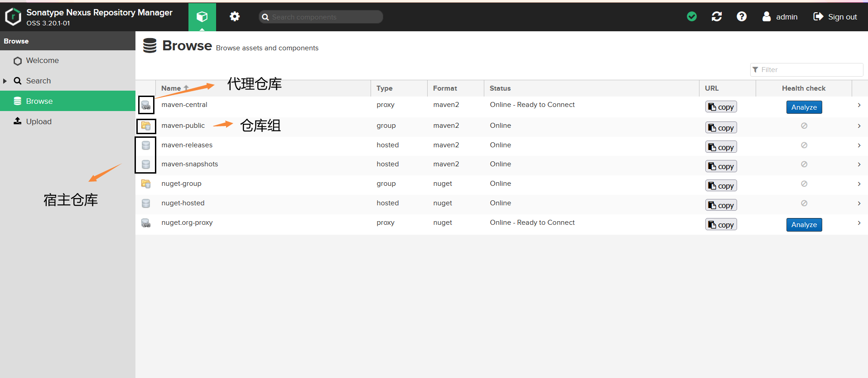
Task: Expand nuget-group row with chevron
Action: pyautogui.click(x=859, y=184)
